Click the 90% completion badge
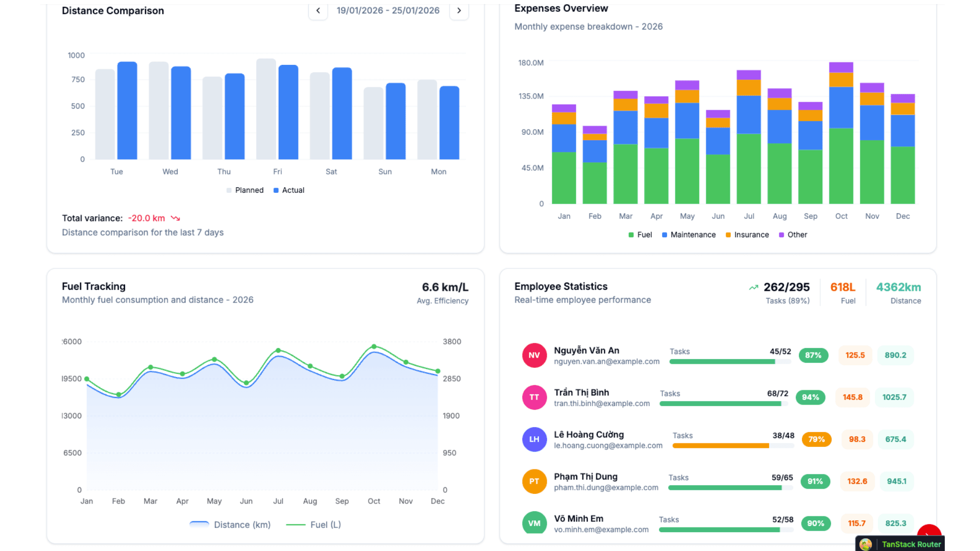 (816, 523)
